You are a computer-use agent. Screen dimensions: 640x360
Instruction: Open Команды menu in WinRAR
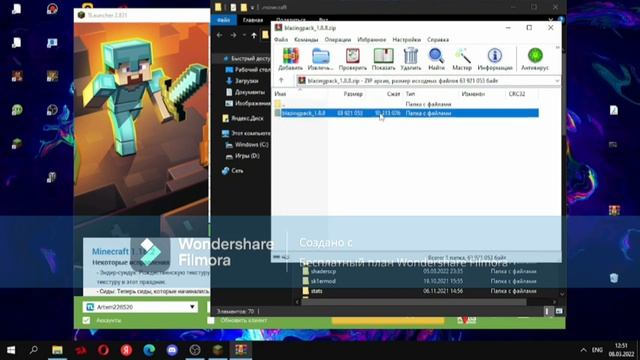(306, 40)
